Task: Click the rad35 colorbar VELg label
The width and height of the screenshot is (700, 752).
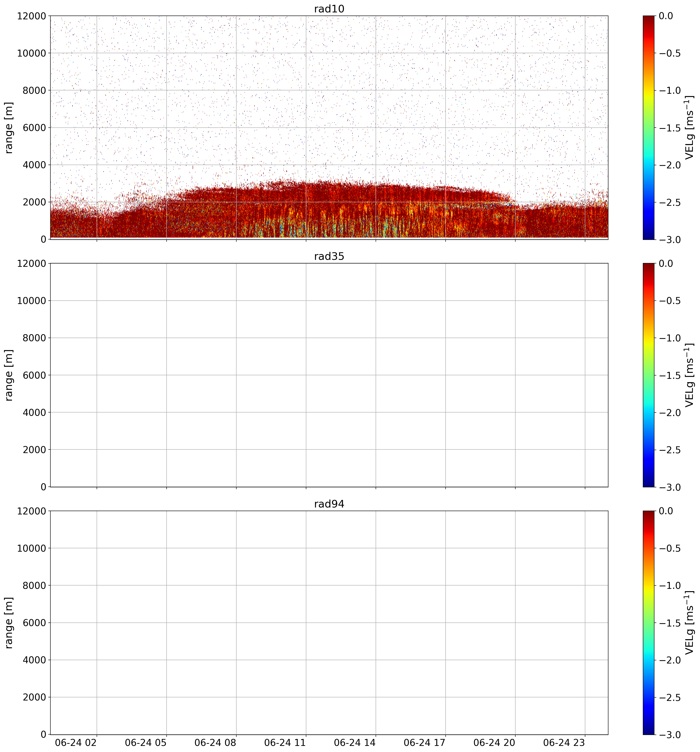Action: pos(689,375)
